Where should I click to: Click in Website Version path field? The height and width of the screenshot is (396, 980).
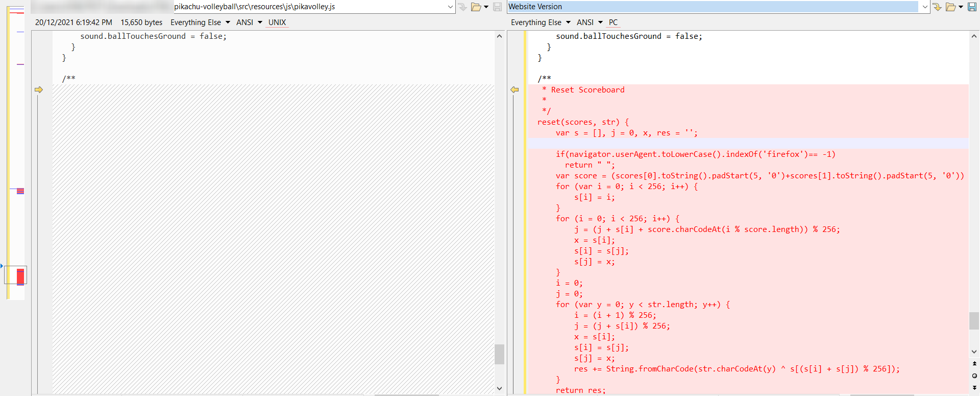point(712,7)
